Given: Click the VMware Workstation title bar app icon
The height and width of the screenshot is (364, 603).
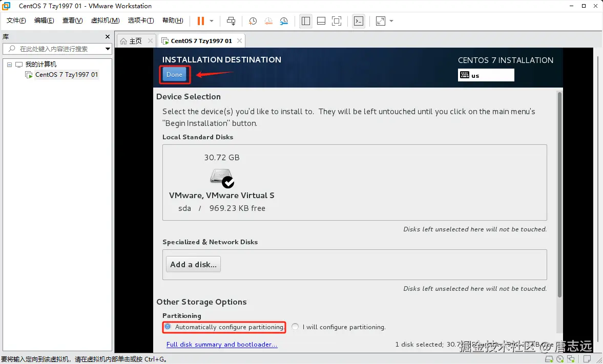Looking at the screenshot, I should [6, 6].
